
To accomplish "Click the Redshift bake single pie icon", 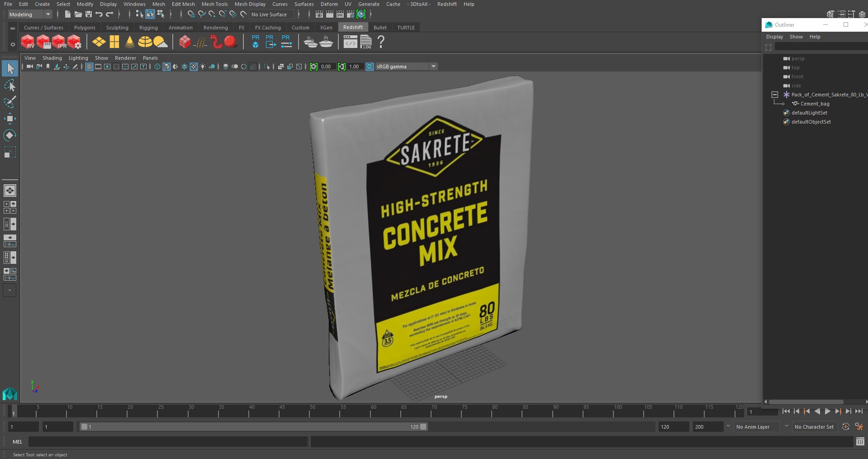I will [326, 42].
